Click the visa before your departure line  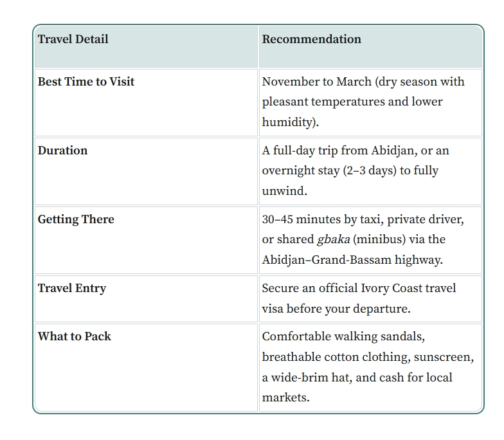336,309
